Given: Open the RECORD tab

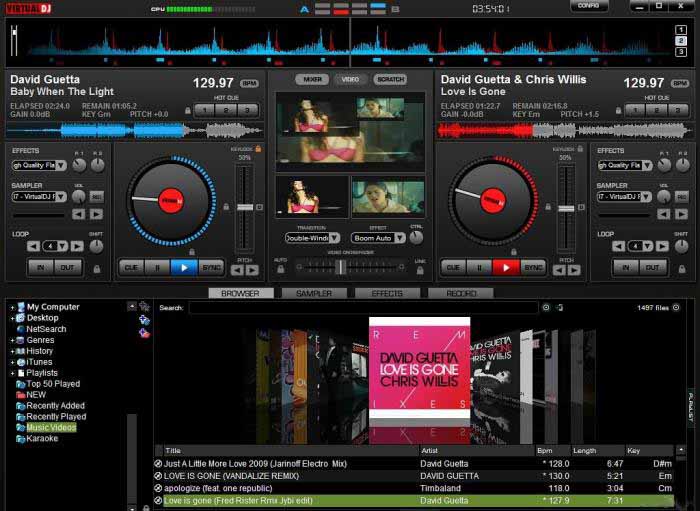Looking at the screenshot, I should point(461,294).
